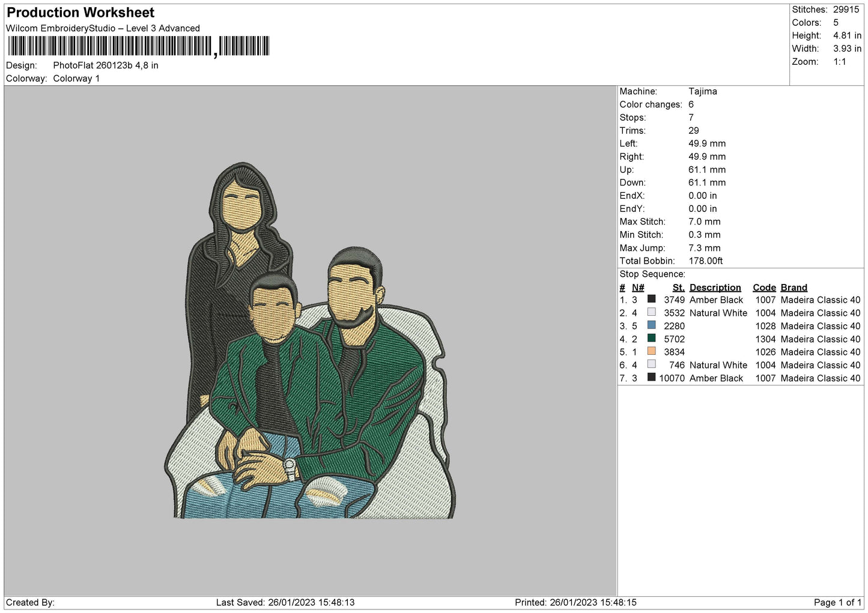Click stitch count 3532 in row 2
Screen dimensions: 868x613
[674, 313]
